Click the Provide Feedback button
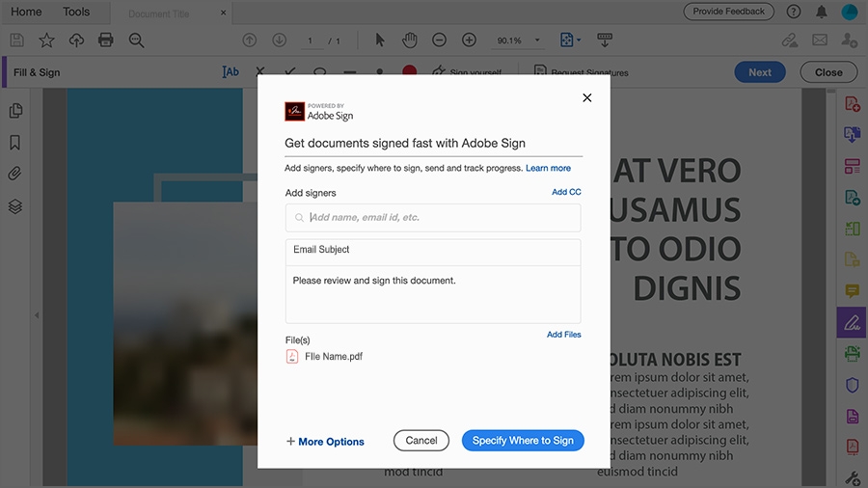The width and height of the screenshot is (868, 488). (728, 11)
